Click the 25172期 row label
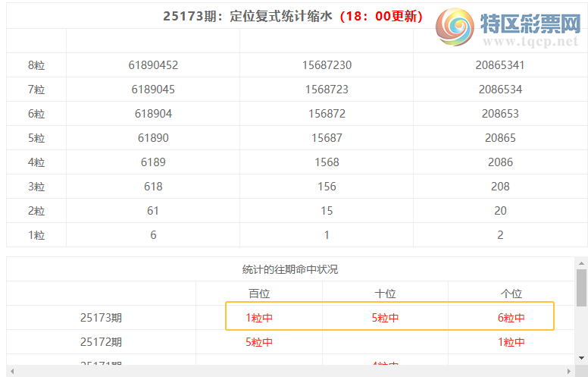Viewport: 588px width, 377px height. (101, 342)
